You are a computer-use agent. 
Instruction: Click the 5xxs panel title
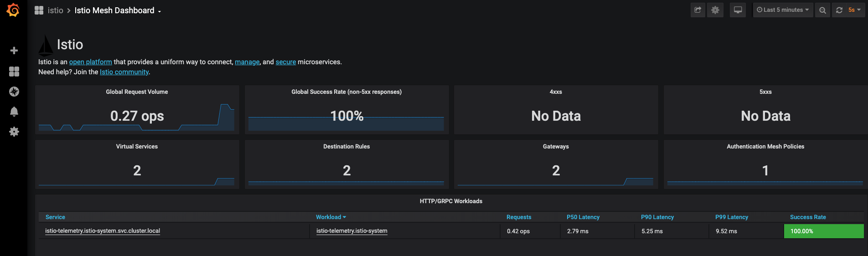click(765, 92)
